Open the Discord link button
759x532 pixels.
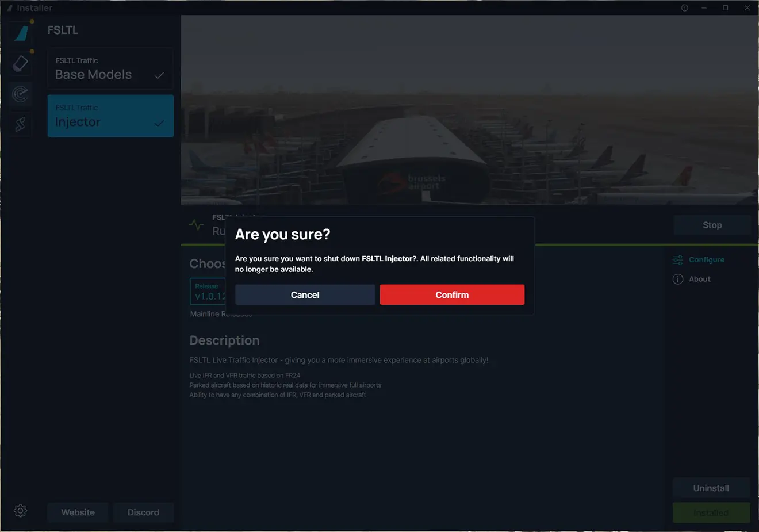[143, 512]
